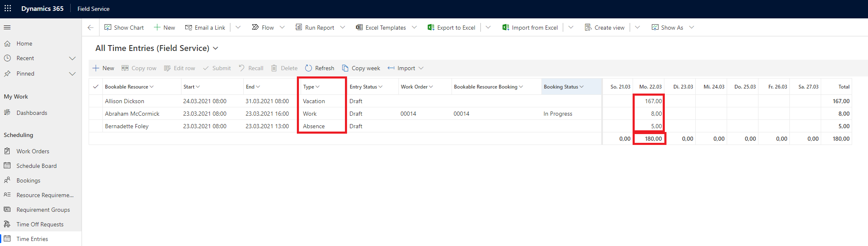The width and height of the screenshot is (868, 246).
Task: Expand the Recent section chevron
Action: [72, 58]
